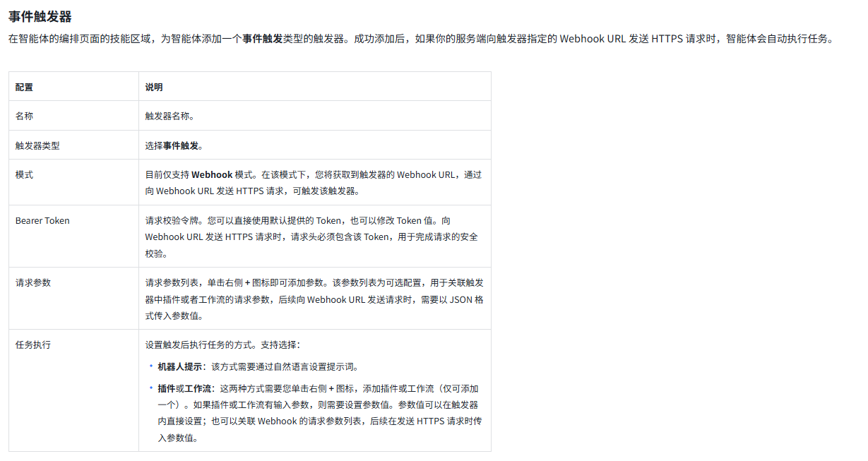
Task: Select the 触发器类型 row label
Action: click(37, 145)
